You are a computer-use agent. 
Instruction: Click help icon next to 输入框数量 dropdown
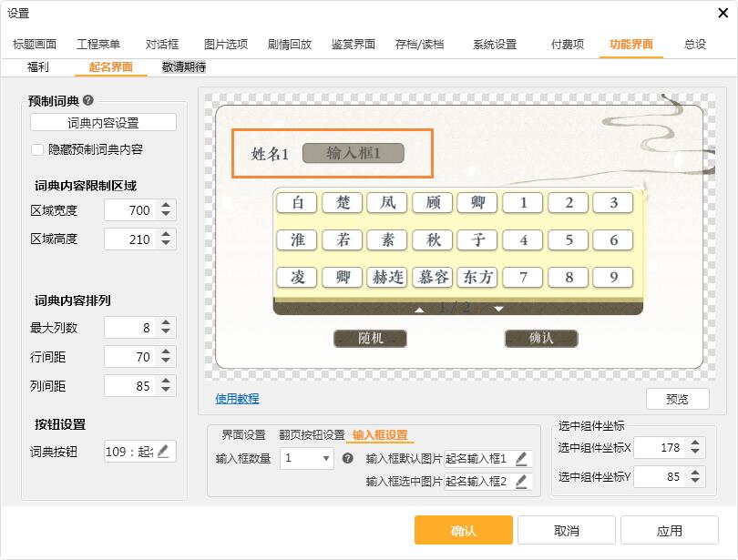(x=347, y=459)
